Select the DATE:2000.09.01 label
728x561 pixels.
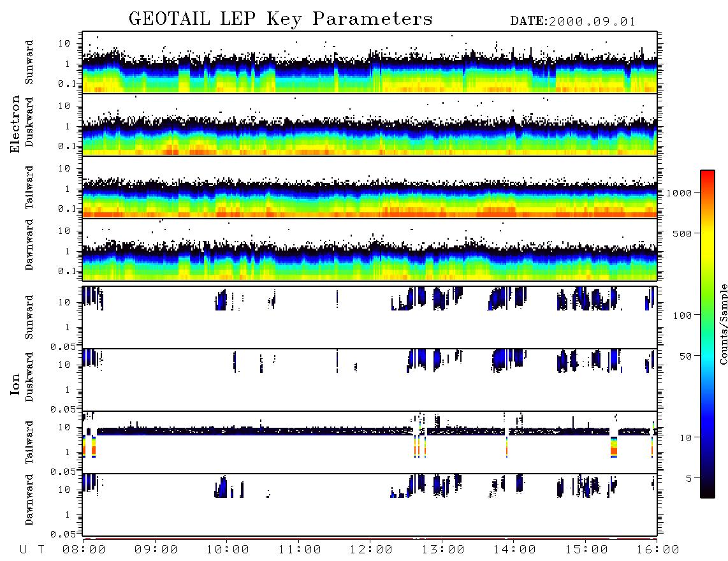(x=573, y=22)
